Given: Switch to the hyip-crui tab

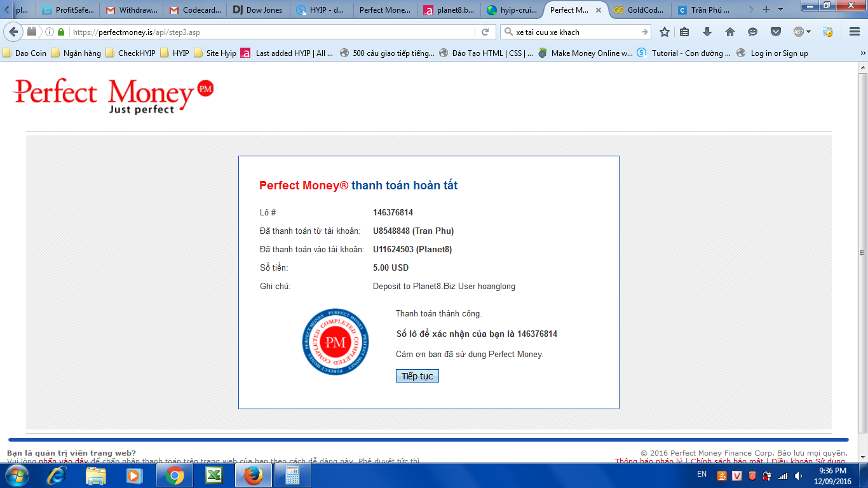Looking at the screenshot, I should (x=512, y=10).
